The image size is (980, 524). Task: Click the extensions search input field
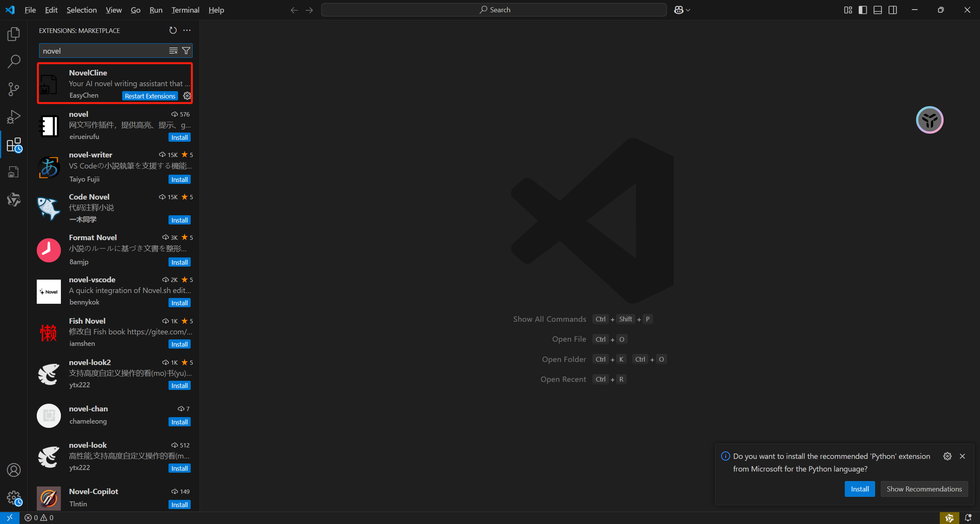[x=103, y=51]
